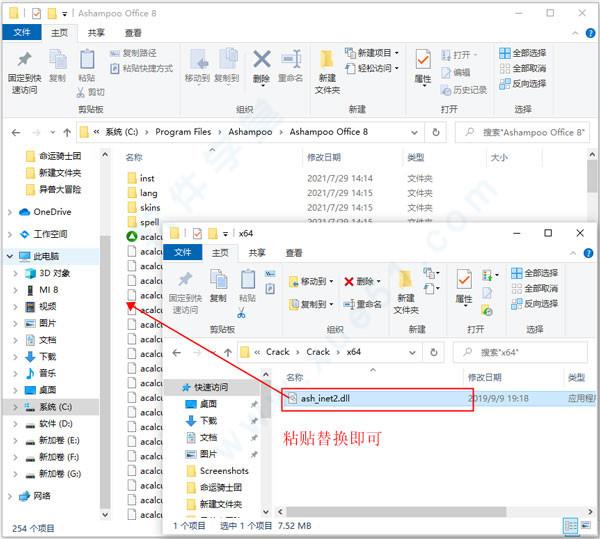Click Select all (全部选择) in x64 window

tap(535, 273)
